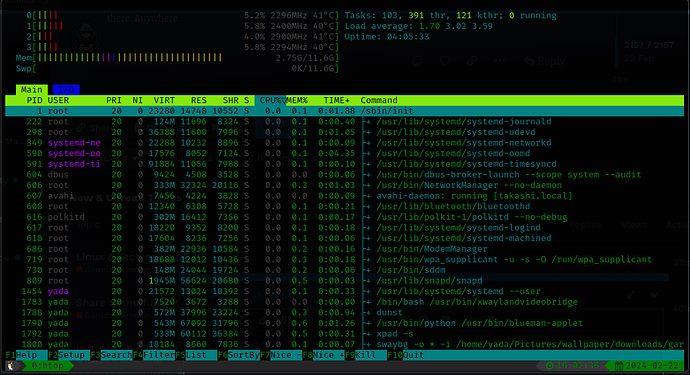Click F4 Filter in function bar
690x375 pixels.
click(x=154, y=355)
